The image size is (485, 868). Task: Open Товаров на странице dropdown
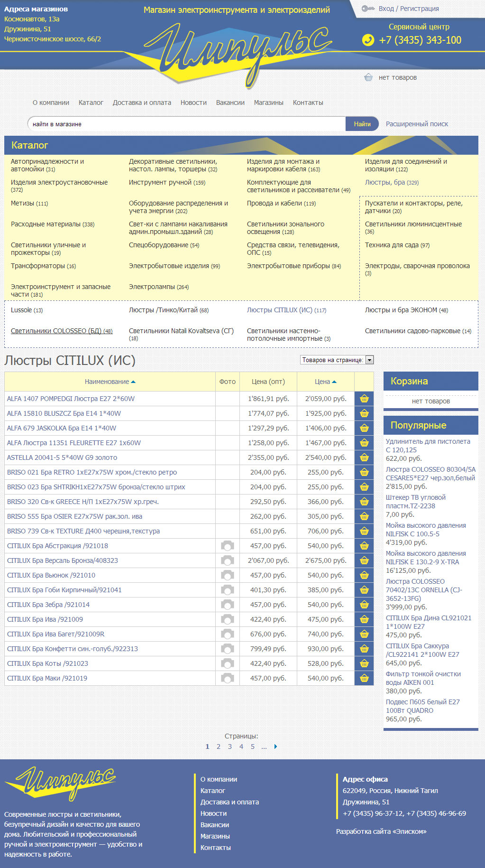coord(337,360)
